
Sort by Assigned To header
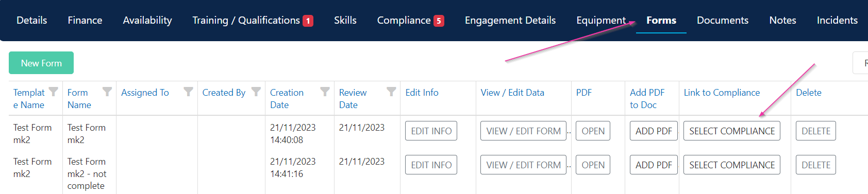pos(145,92)
